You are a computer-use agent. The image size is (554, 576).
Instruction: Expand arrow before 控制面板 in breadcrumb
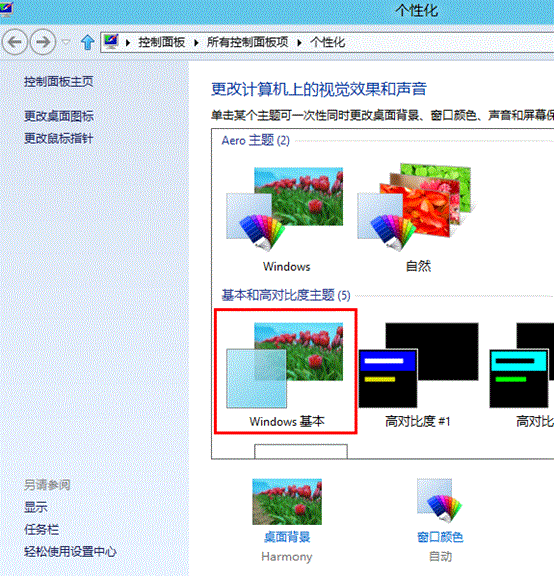click(128, 43)
